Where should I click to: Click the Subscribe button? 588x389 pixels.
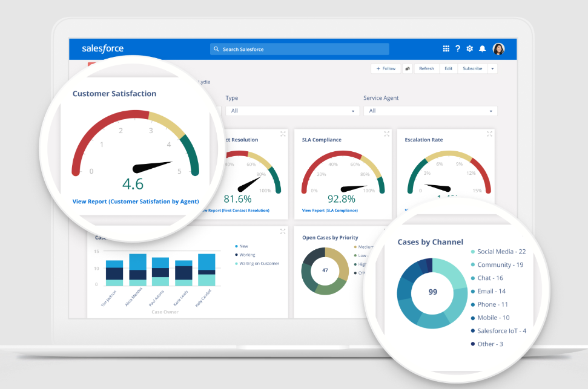tap(472, 69)
